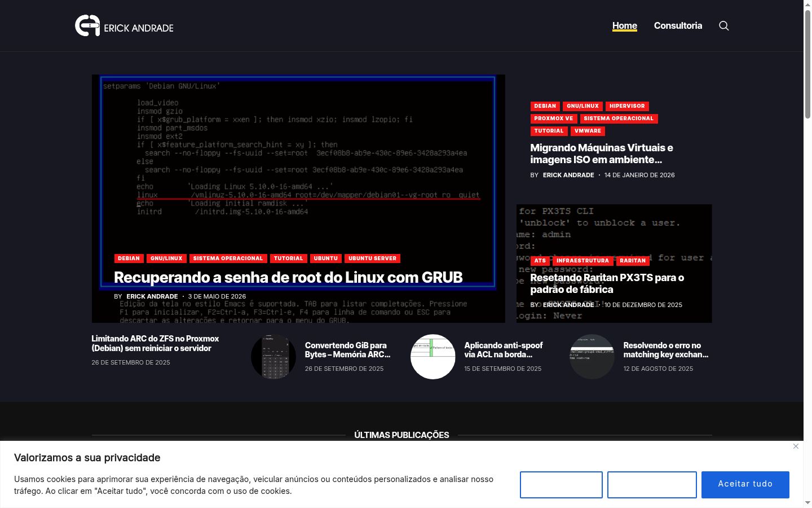812x508 pixels.
Task: Open Limitando ARC do ZFS no Proxmox
Action: tap(155, 343)
